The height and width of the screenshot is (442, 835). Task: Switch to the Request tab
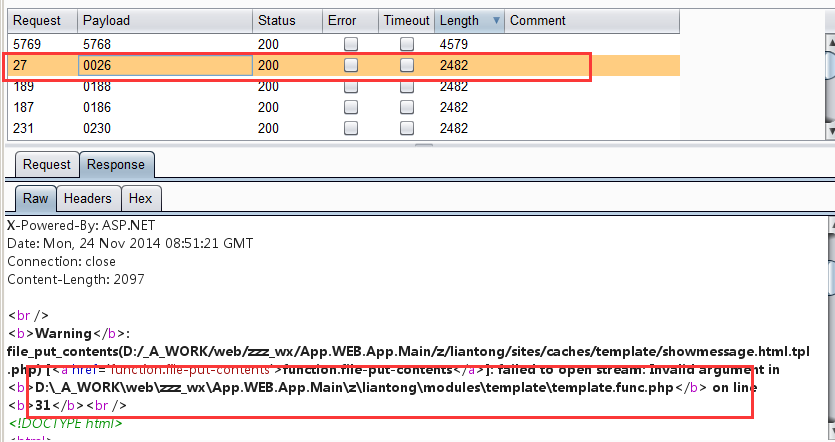tap(47, 165)
